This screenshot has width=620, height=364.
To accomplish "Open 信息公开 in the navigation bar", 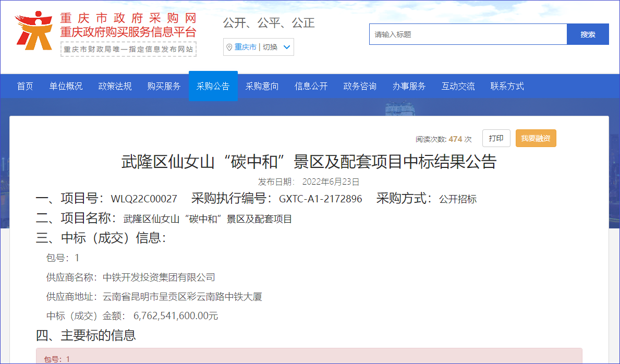I will click(x=311, y=87).
